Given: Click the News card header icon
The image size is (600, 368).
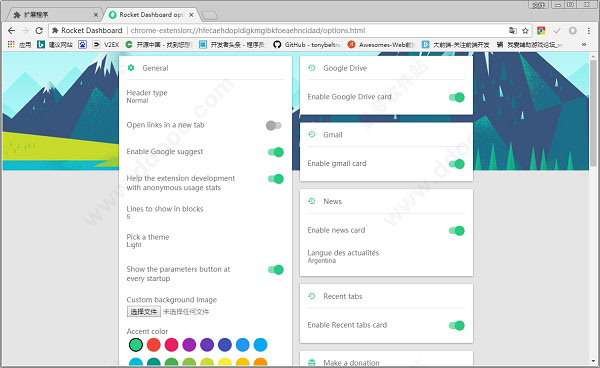Looking at the screenshot, I should point(312,201).
